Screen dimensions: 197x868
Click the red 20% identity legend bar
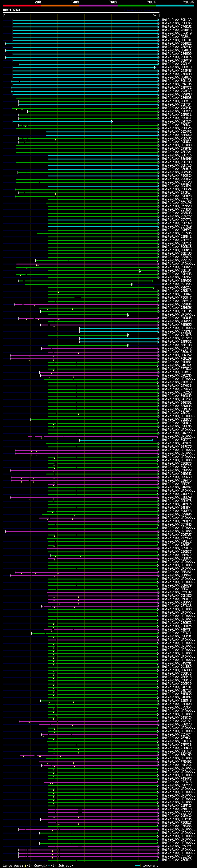(x=22, y=6)
